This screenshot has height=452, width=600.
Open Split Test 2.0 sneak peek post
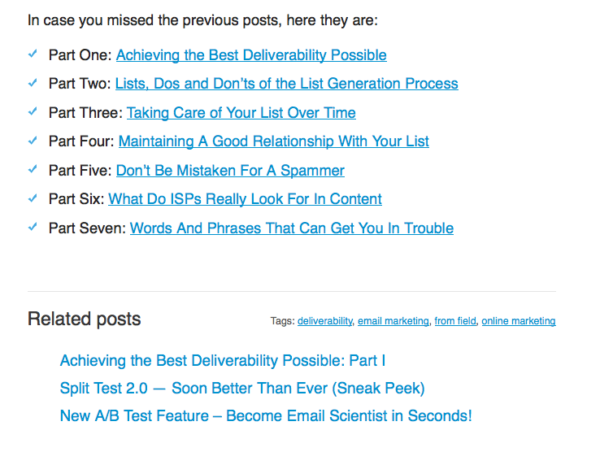coord(242,388)
